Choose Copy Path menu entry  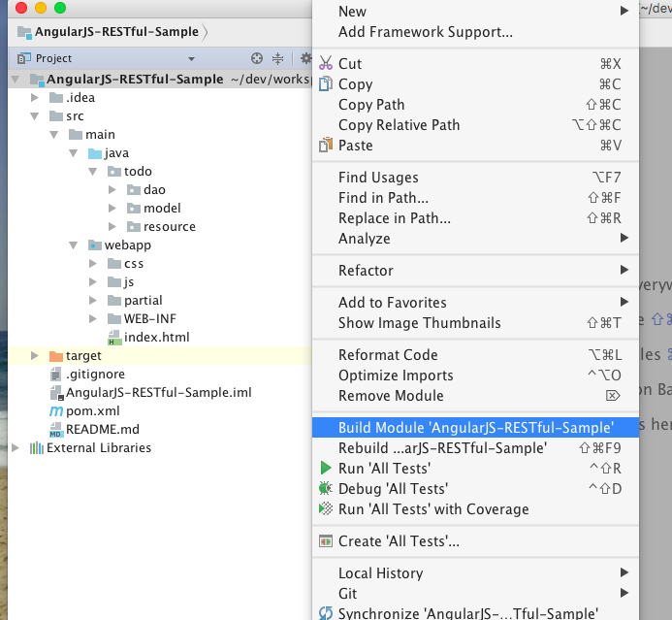click(x=475, y=104)
